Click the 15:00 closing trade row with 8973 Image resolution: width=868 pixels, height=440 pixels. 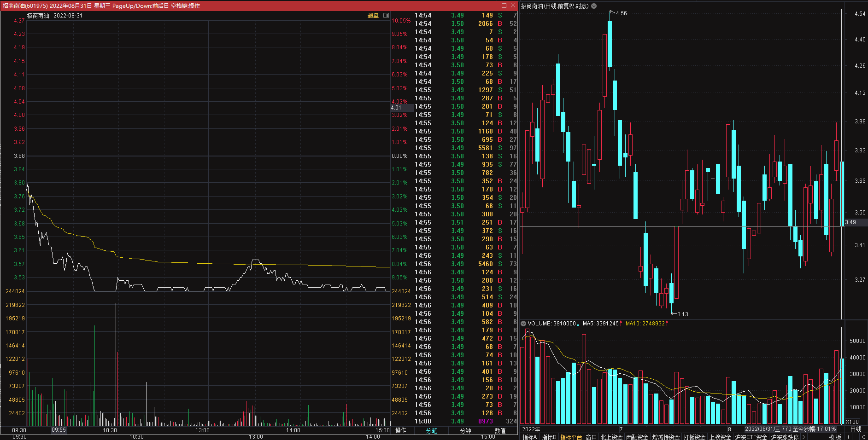[x=466, y=421]
